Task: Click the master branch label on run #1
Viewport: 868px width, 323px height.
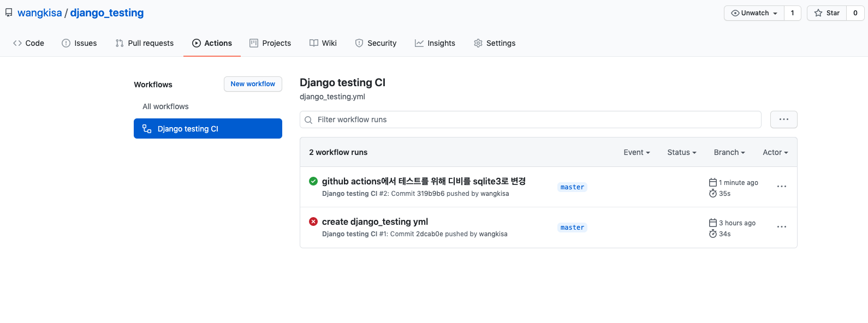Action: [x=572, y=228]
